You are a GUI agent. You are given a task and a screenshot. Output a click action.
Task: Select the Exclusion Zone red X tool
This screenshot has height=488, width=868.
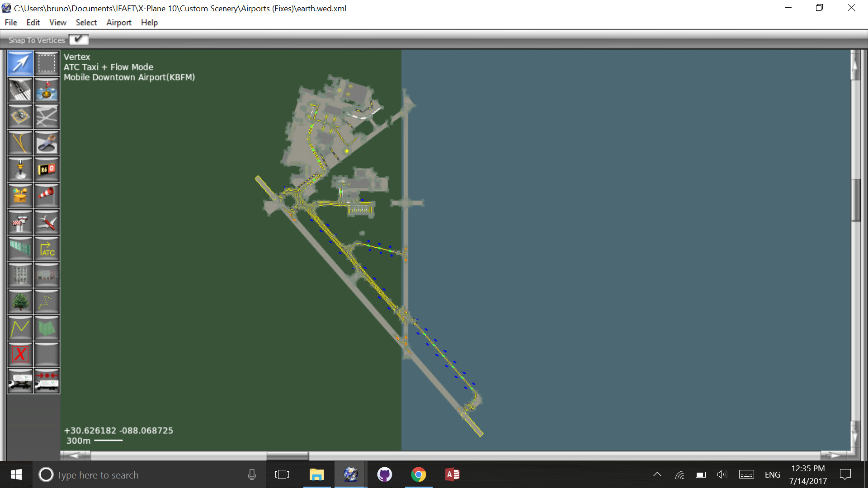click(x=20, y=354)
